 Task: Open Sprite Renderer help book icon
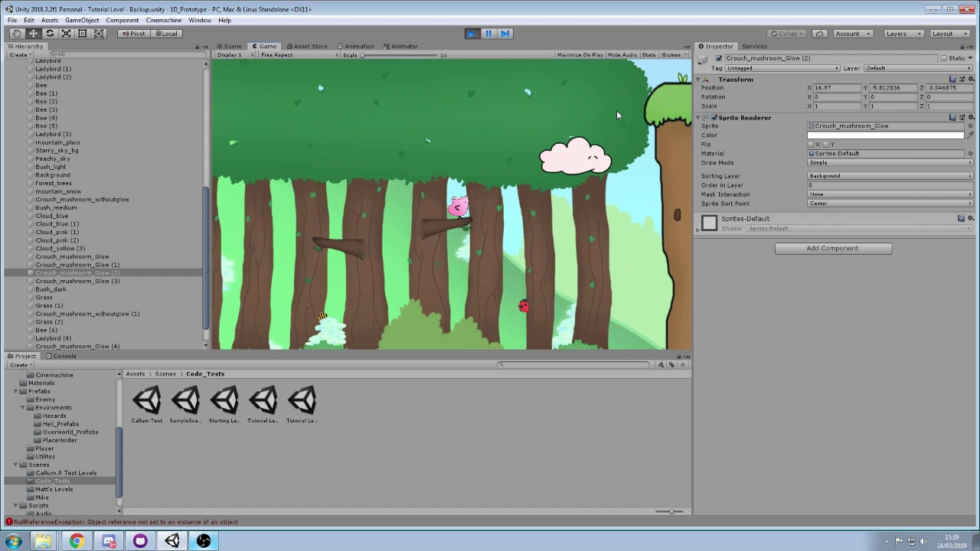(952, 118)
